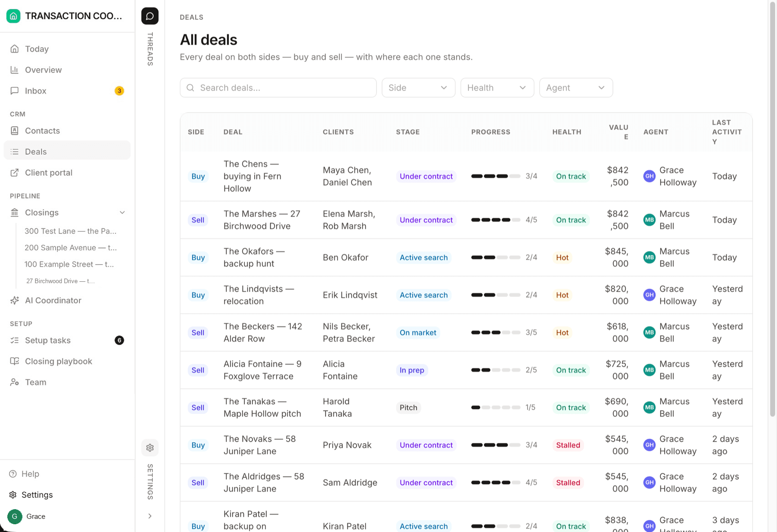Open The Marshes — 27 Birchwood Drive deal
This screenshot has width=777, height=532.
point(262,220)
